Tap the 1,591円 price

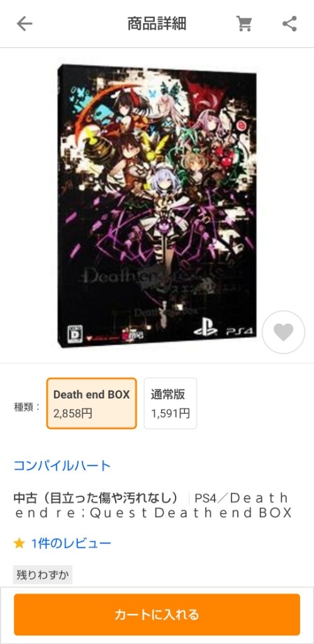click(170, 413)
